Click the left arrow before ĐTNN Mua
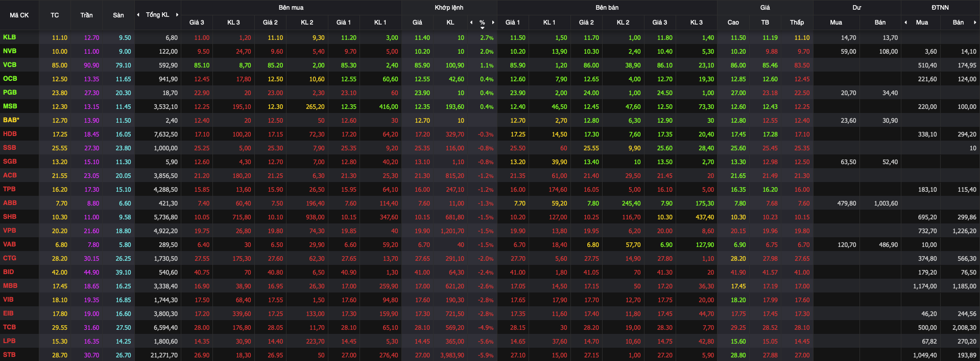The height and width of the screenshot is (361, 980). 905,22
